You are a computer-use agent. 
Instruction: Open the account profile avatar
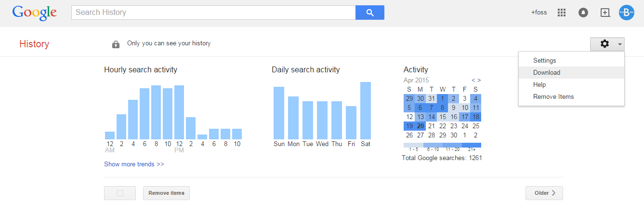click(x=627, y=13)
